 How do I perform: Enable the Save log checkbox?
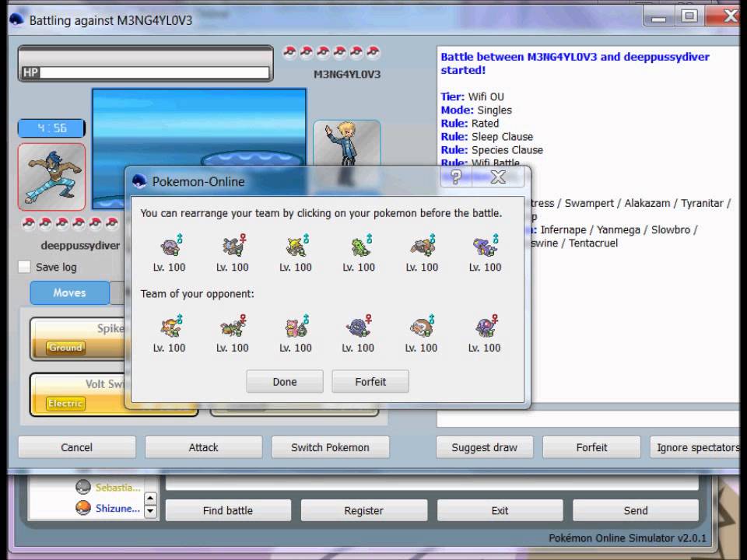point(24,267)
